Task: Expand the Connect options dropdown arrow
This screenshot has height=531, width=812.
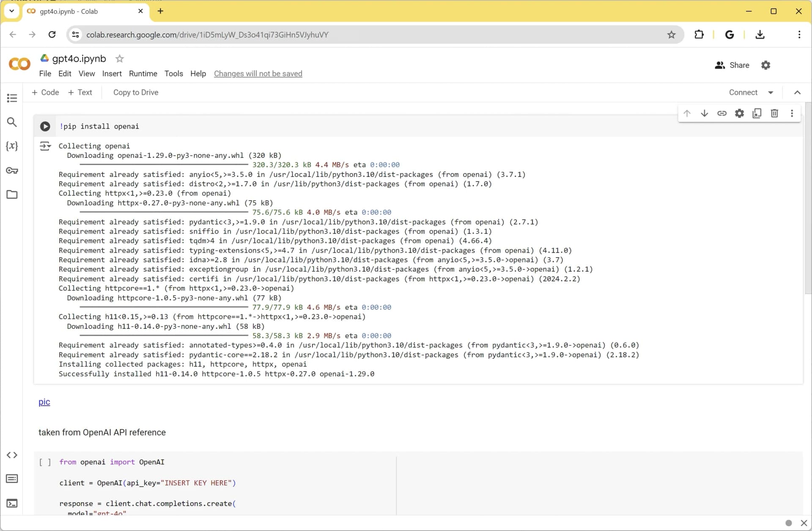Action: [771, 93]
